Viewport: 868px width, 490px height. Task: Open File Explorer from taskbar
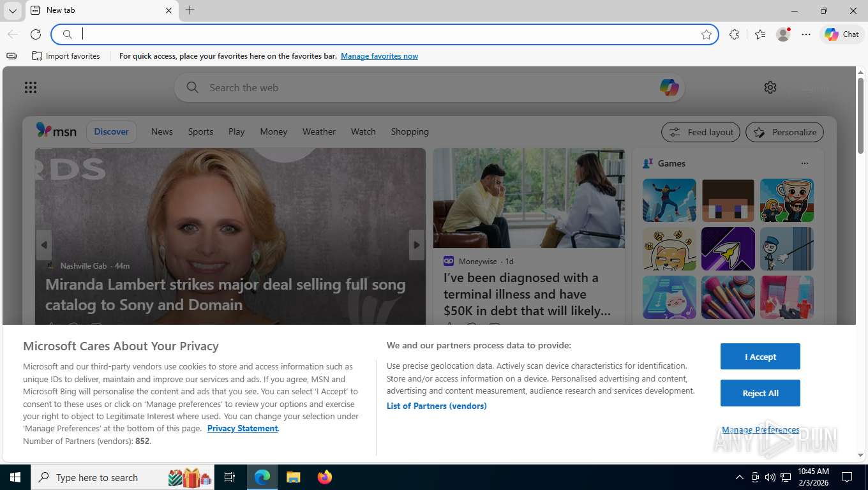point(293,477)
